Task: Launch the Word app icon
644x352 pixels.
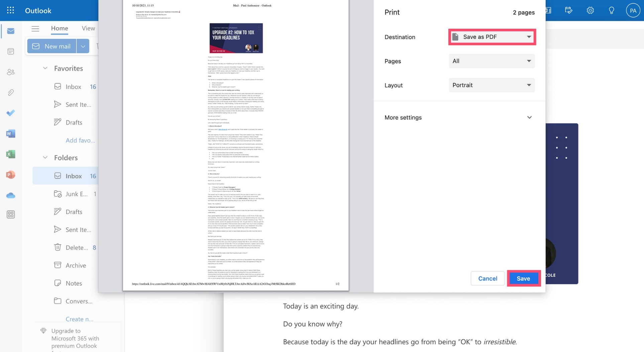Action: (x=11, y=134)
